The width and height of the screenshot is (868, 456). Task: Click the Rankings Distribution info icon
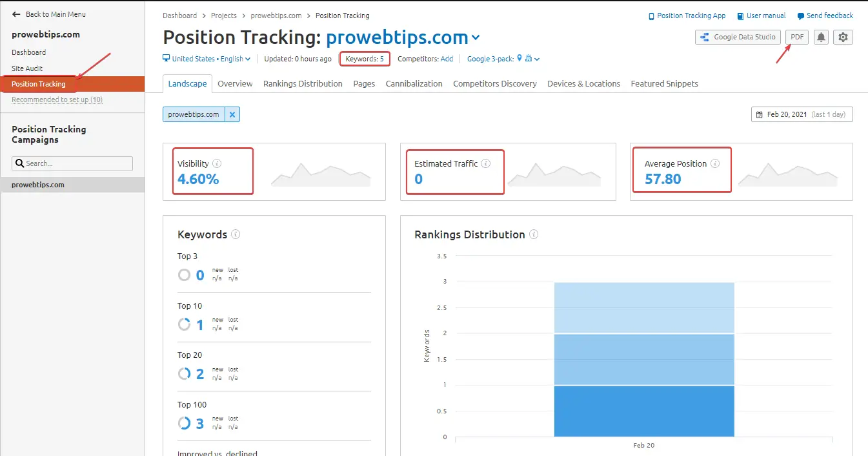(534, 234)
